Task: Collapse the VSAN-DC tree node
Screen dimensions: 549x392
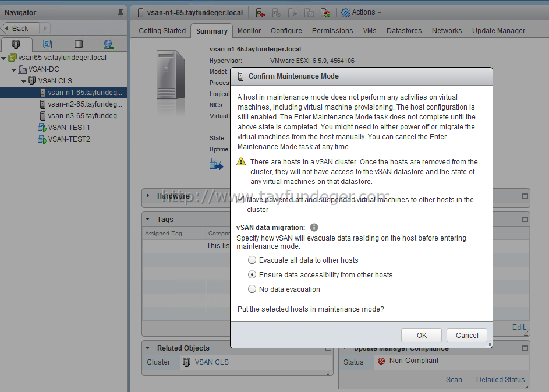Action: pyautogui.click(x=13, y=70)
